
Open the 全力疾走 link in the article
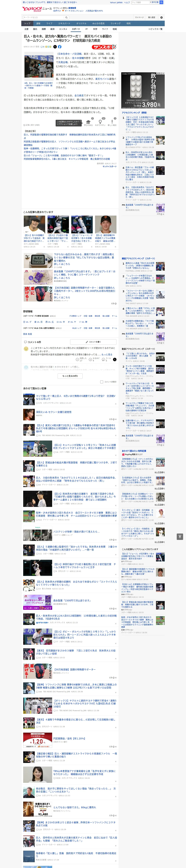[x=79, y=95]
